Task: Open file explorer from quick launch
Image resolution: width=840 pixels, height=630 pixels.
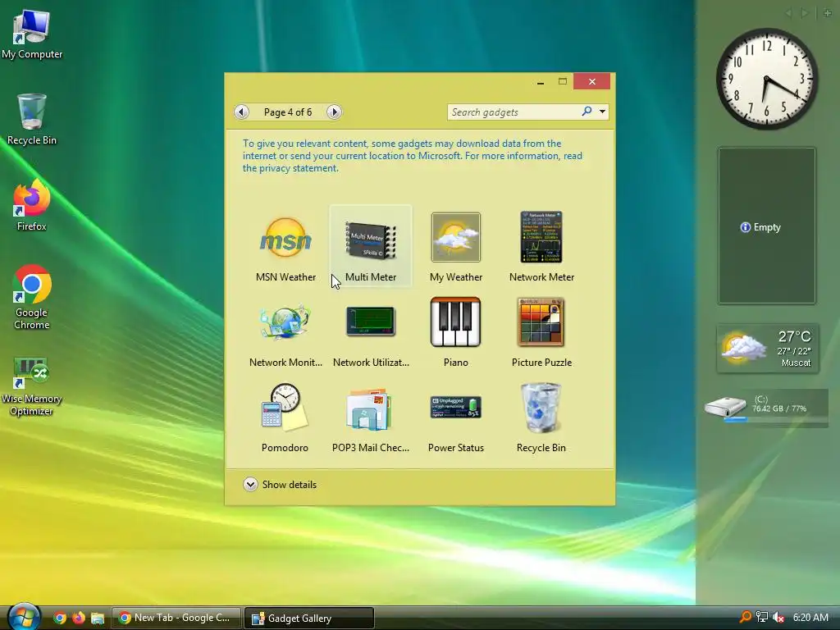Action: click(x=97, y=618)
